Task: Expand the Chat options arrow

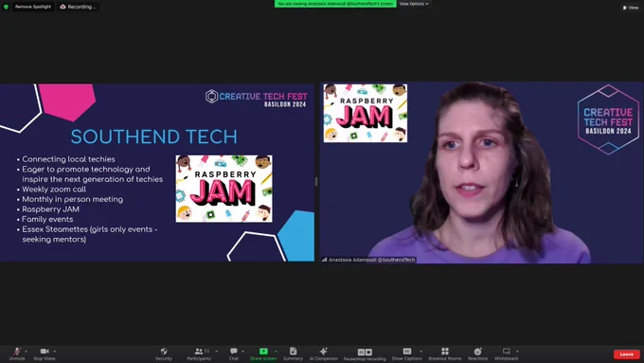Action: [242, 351]
